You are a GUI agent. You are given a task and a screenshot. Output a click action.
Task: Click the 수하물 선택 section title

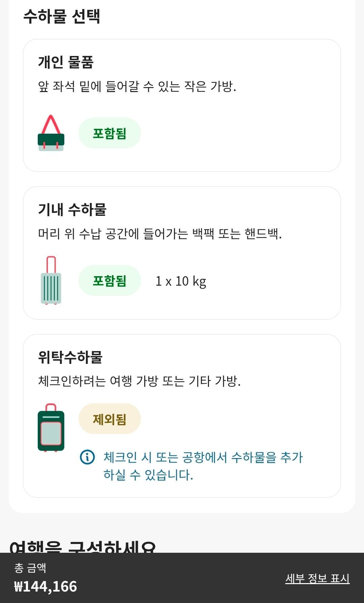click(62, 16)
